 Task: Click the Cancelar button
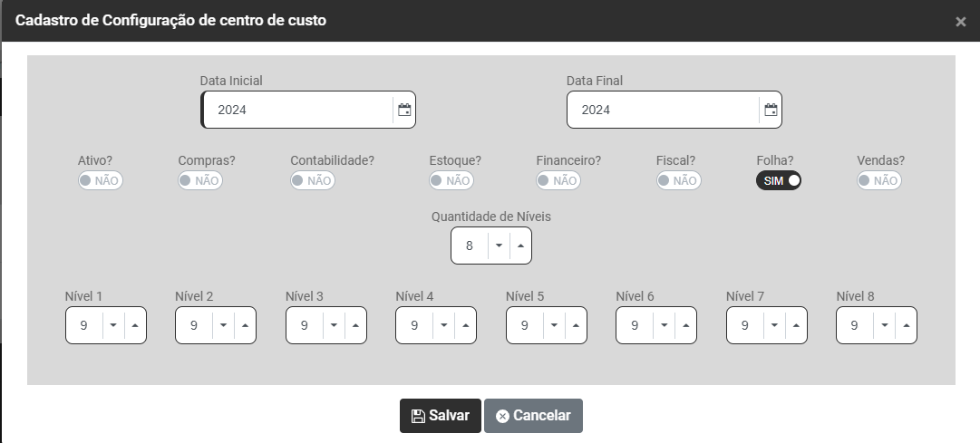pos(533,416)
